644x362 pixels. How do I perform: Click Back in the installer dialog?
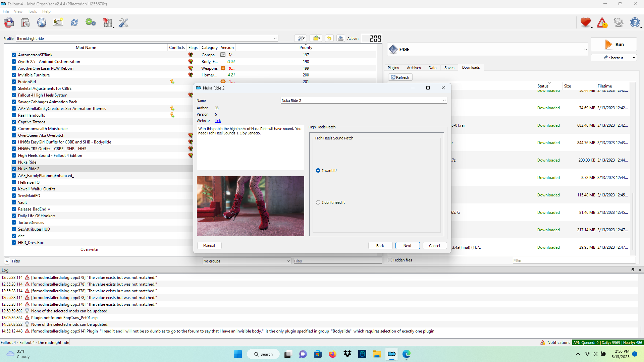click(x=380, y=246)
